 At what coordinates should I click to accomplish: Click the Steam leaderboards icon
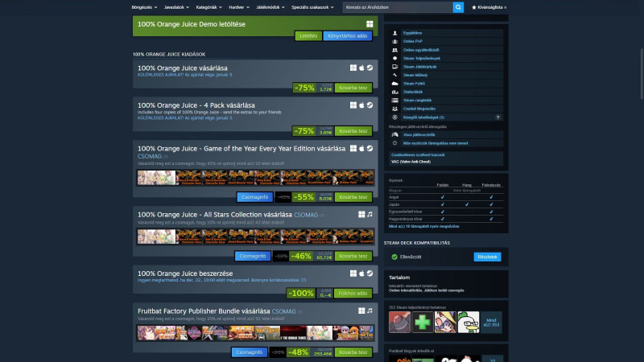point(394,100)
